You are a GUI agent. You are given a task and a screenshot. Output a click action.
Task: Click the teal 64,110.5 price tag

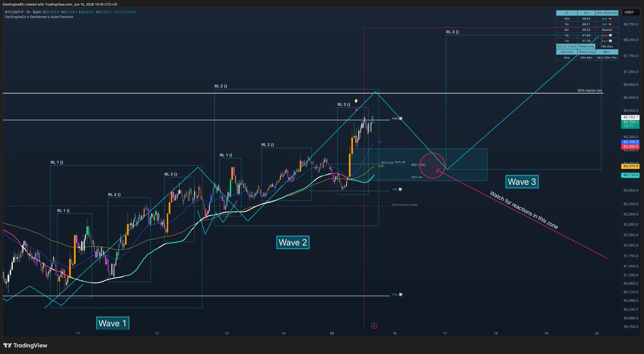point(630,175)
